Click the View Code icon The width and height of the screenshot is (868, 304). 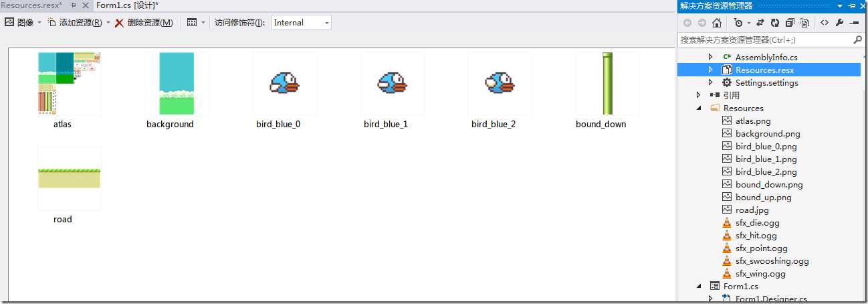(x=825, y=23)
